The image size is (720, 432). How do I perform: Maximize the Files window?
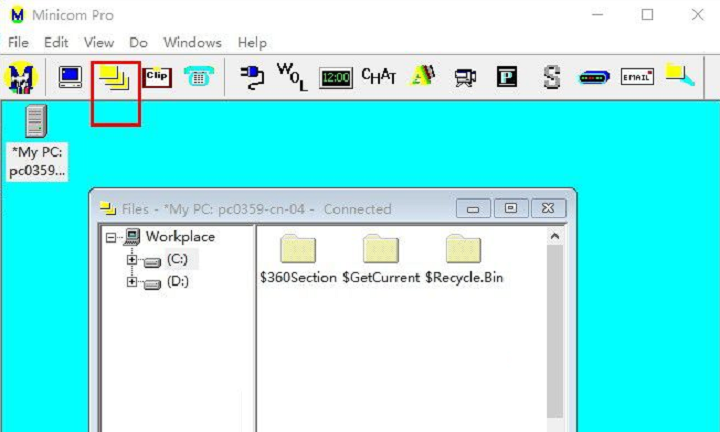coord(511,208)
